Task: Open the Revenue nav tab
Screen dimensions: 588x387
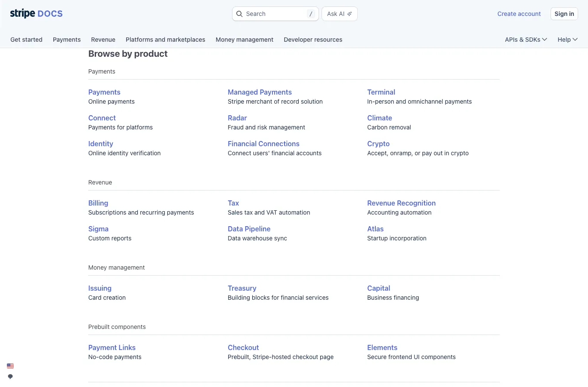Action: point(103,40)
